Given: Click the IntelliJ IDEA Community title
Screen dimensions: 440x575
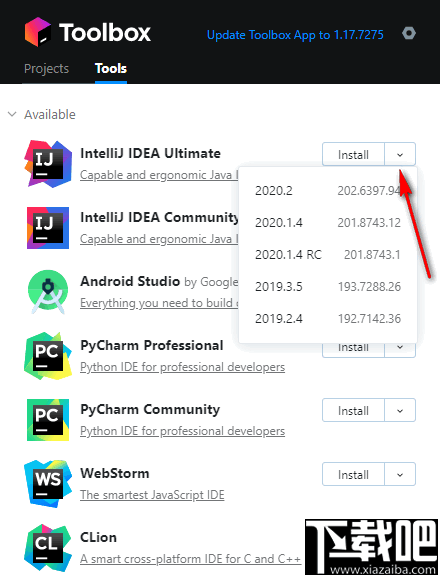Looking at the screenshot, I should 159,217.
